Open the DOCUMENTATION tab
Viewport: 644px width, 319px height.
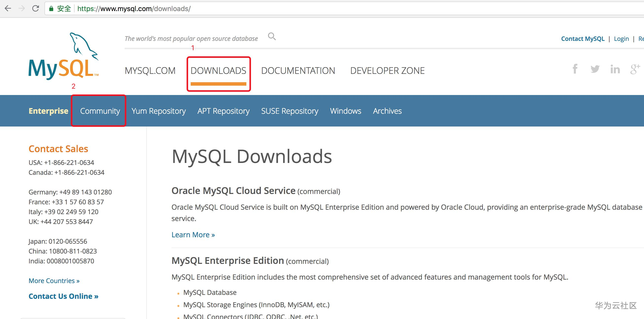click(x=298, y=71)
